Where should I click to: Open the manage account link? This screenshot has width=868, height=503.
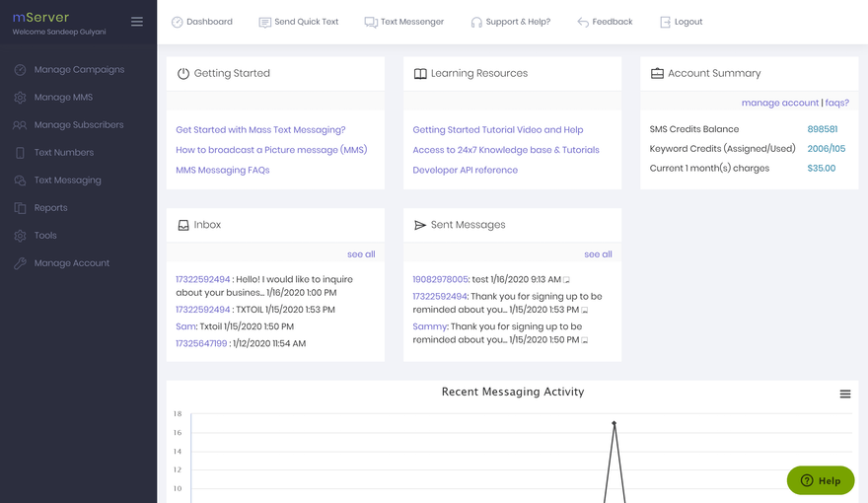779,103
